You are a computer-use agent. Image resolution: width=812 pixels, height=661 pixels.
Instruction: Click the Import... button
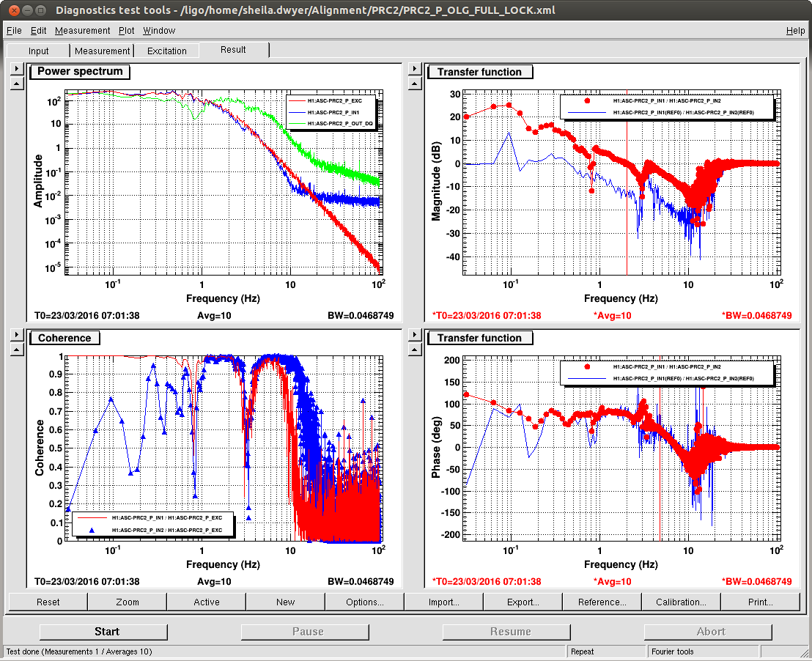tap(444, 602)
